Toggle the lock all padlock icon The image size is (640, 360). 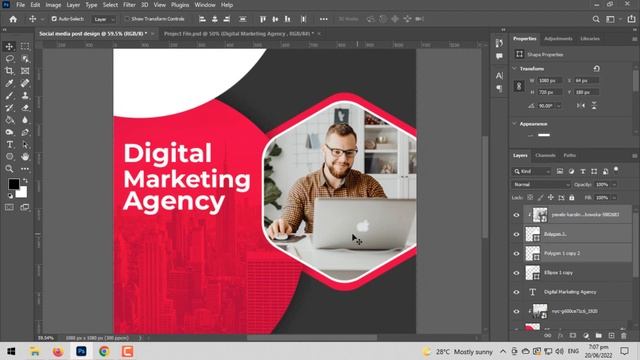[x=572, y=198]
